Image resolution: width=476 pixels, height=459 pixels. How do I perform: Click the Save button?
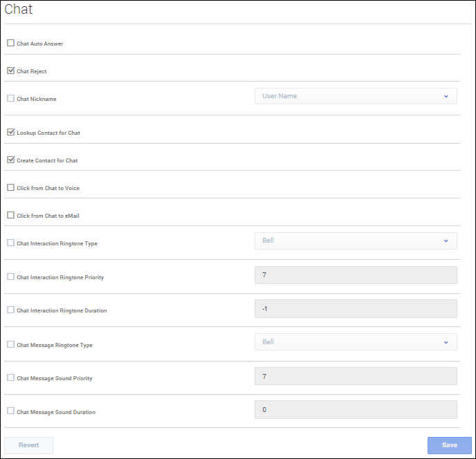point(449,445)
